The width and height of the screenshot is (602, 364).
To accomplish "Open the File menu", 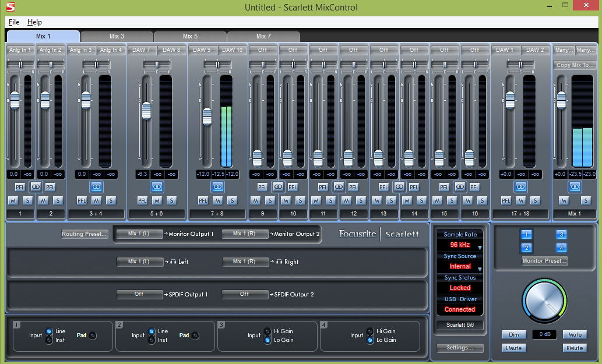I will (x=14, y=22).
